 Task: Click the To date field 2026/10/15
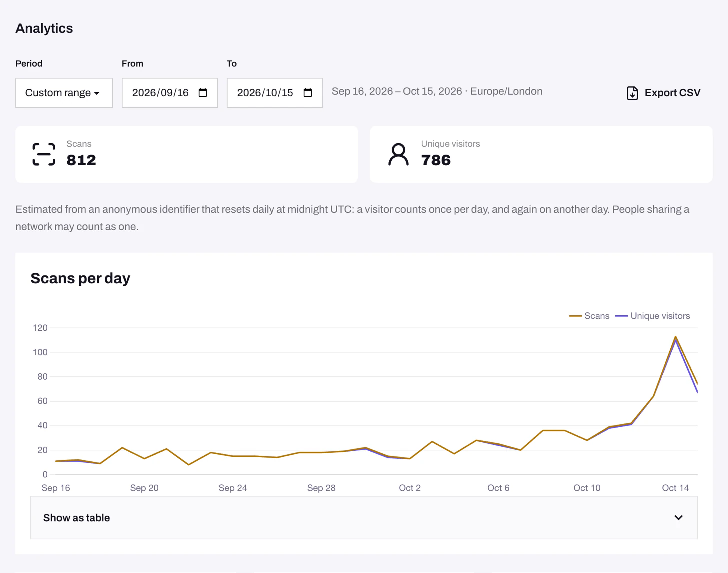(x=274, y=93)
